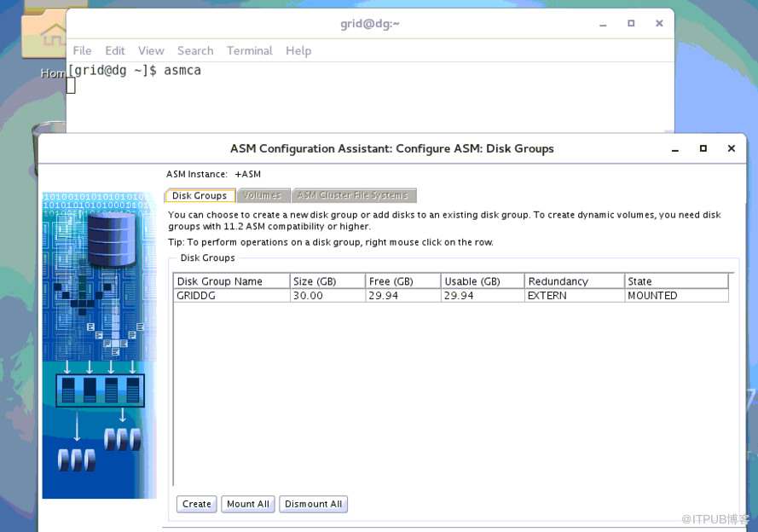Open the View menu in the terminal

coord(151,51)
